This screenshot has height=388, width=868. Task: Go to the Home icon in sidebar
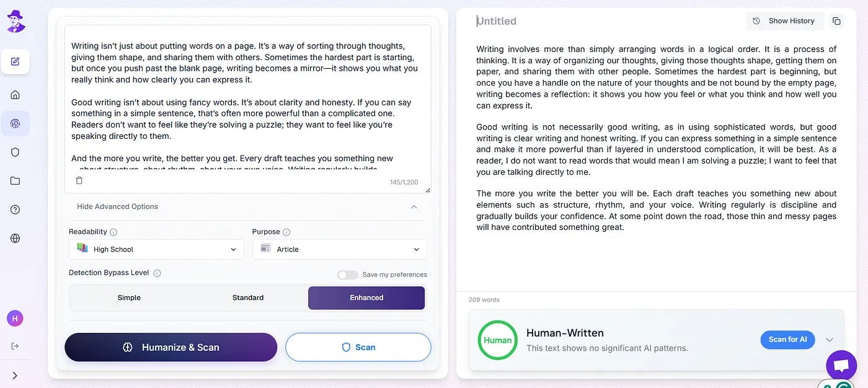(15, 95)
